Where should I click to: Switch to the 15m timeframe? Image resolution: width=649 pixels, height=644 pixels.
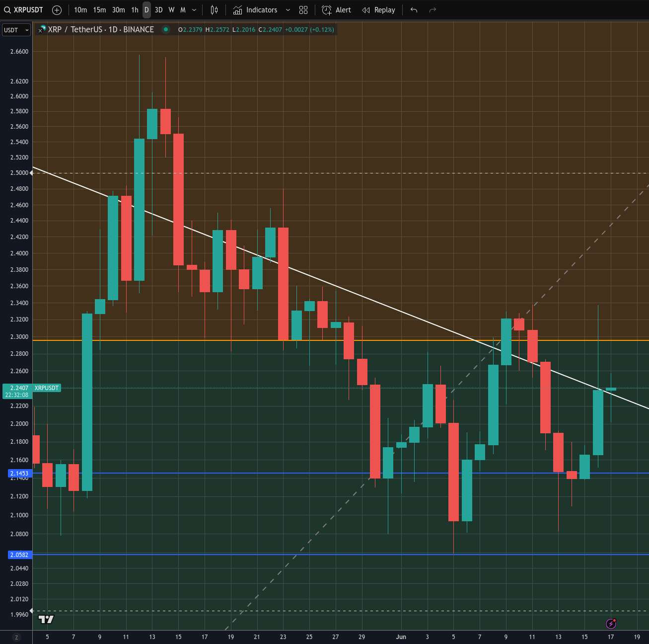click(99, 10)
